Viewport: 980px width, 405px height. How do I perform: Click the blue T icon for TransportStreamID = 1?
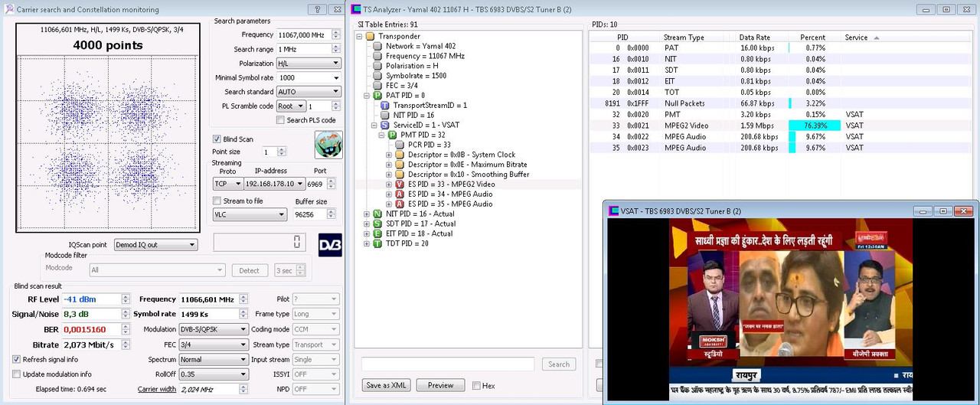385,105
